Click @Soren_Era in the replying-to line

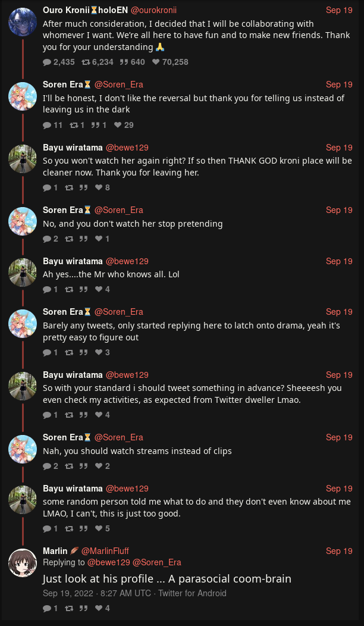coord(156,562)
